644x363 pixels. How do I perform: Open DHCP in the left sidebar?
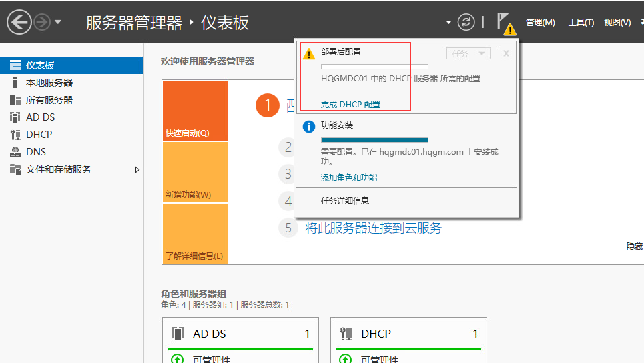39,135
